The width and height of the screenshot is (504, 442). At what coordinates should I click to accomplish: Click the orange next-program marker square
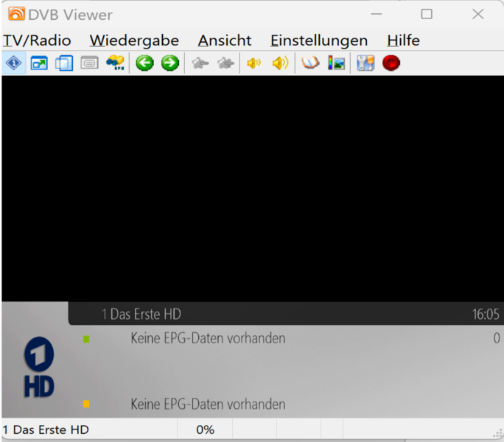[86, 404]
